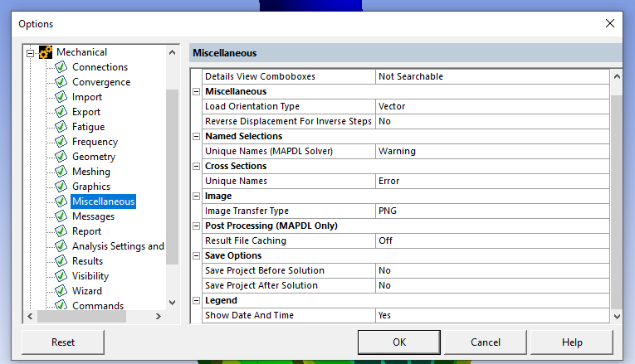Collapse the Miscellaneous property group
The image size is (635, 364).
197,91
